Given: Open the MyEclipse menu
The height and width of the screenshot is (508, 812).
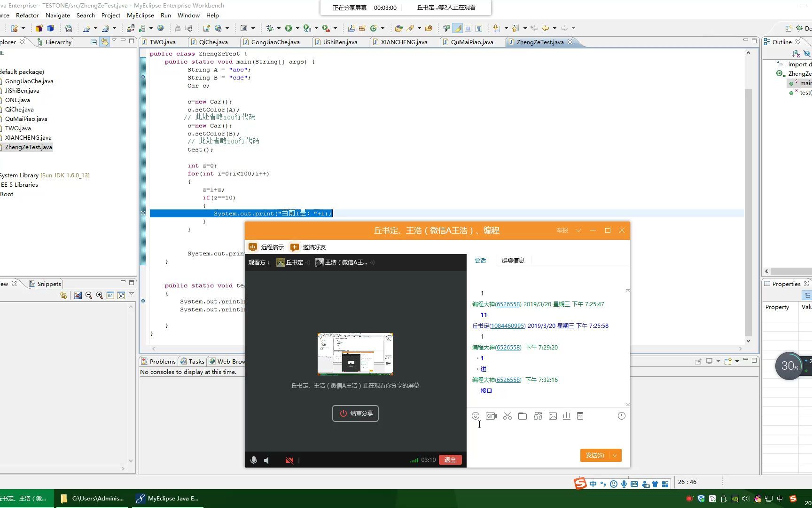Looking at the screenshot, I should pyautogui.click(x=141, y=15).
